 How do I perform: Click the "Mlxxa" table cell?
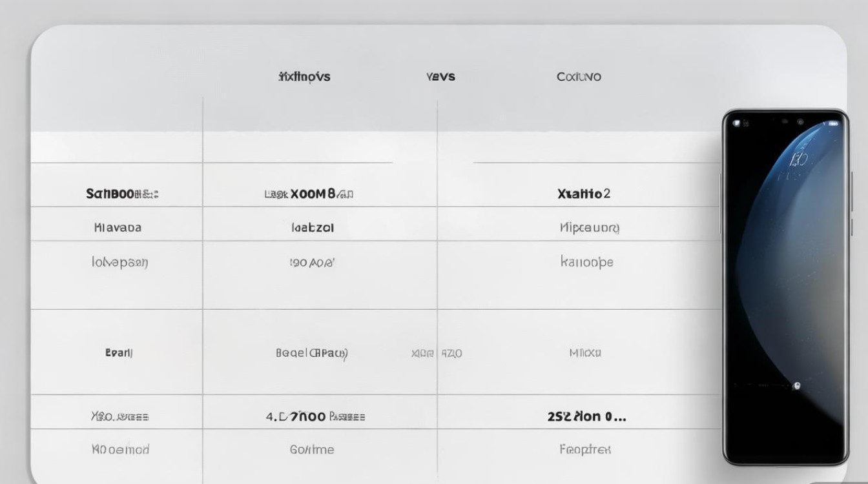pyautogui.click(x=585, y=353)
